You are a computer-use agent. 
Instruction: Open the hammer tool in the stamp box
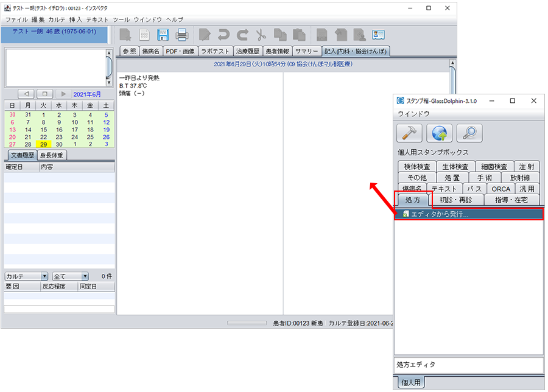(409, 133)
